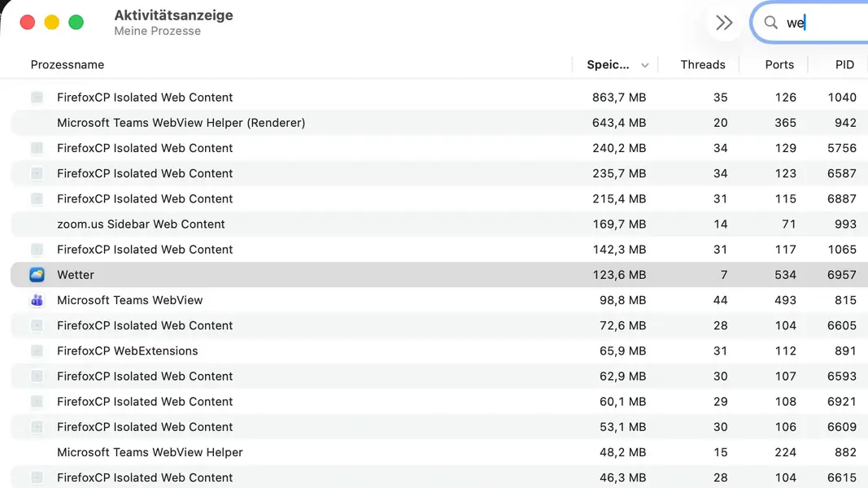Toggle sort order on Speicher column arrow

click(645, 65)
